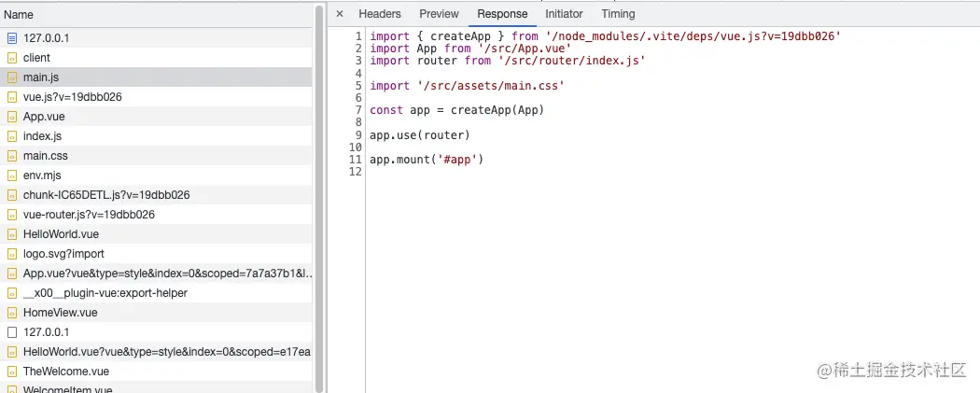
Task: Click the file icon next to TheWelcome.vue
Action: click(12, 372)
